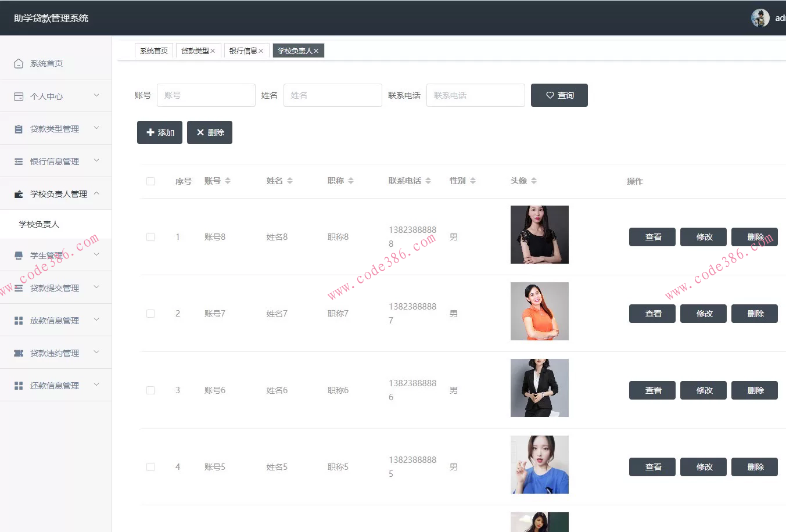The height and width of the screenshot is (532, 786).
Task: Click 修改 for the 姓名7 row
Action: 703,313
